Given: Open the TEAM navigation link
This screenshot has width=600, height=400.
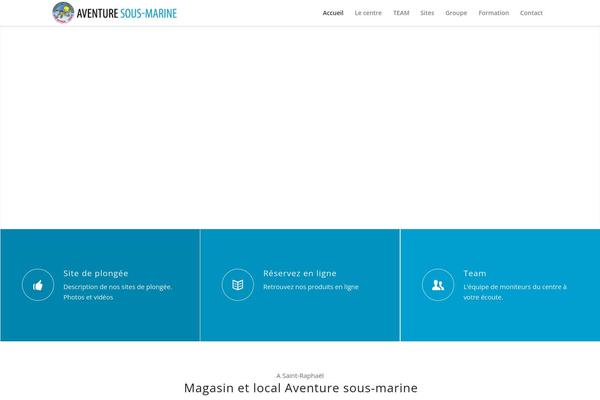Looking at the screenshot, I should pyautogui.click(x=401, y=13).
